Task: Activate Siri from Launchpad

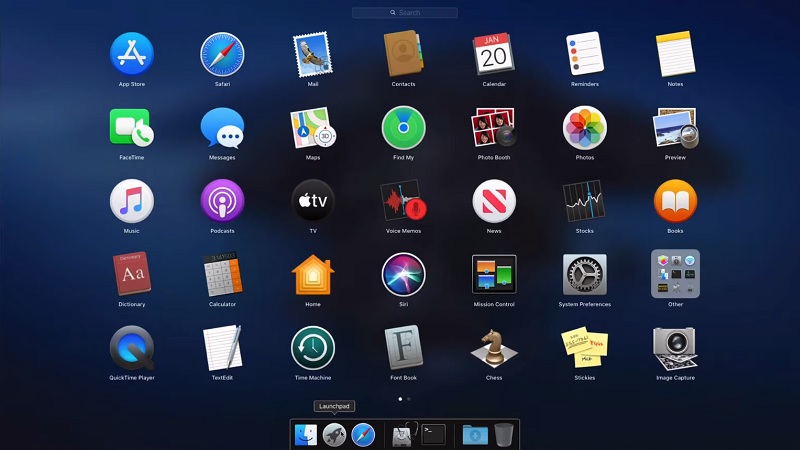Action: [403, 274]
